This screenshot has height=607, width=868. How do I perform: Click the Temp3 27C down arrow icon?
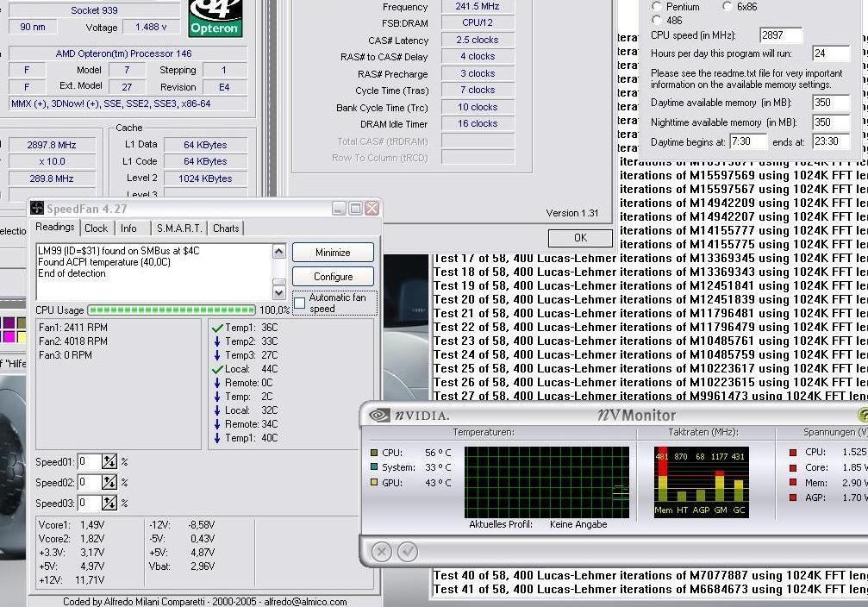tap(217, 355)
